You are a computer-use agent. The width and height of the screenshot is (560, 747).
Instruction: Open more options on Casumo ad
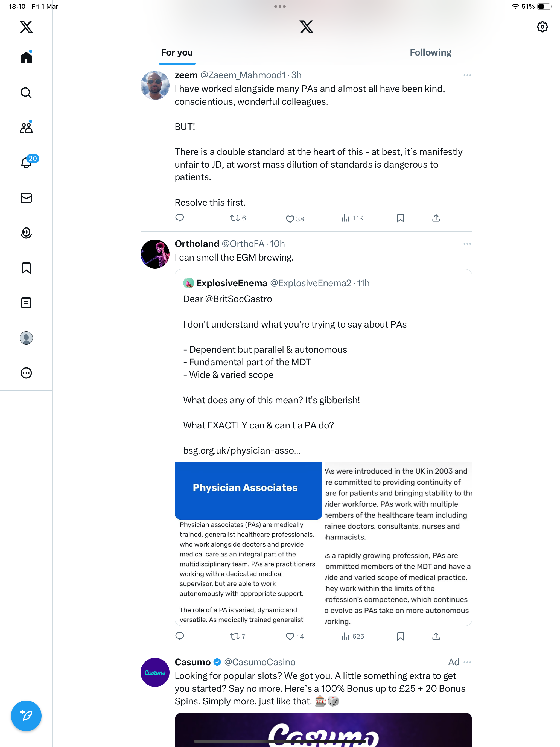tap(468, 662)
